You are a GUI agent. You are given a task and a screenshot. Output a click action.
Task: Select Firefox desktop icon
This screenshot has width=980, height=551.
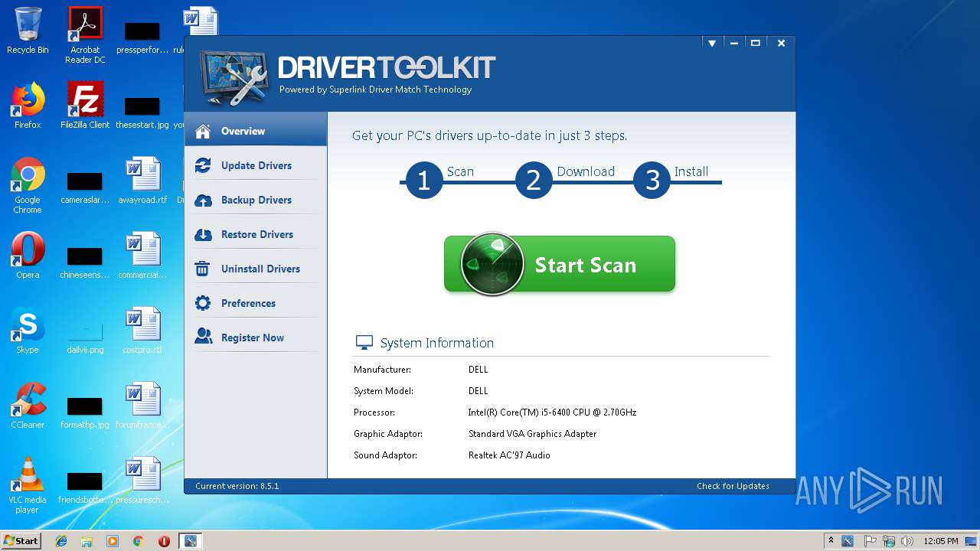pos(28,106)
